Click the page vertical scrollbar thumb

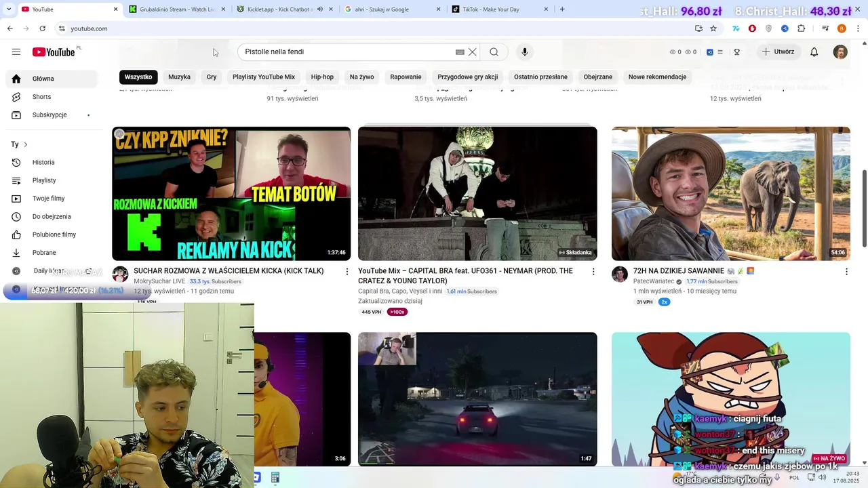coord(864,209)
